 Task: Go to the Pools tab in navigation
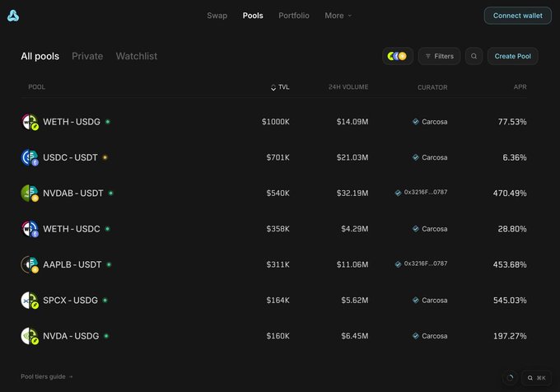coord(253,16)
